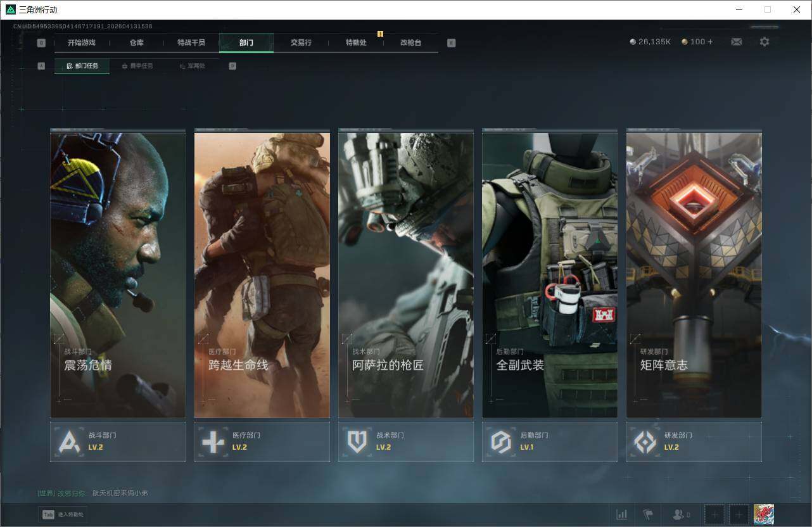
Task: Click the statistics bar chart icon
Action: pos(622,514)
